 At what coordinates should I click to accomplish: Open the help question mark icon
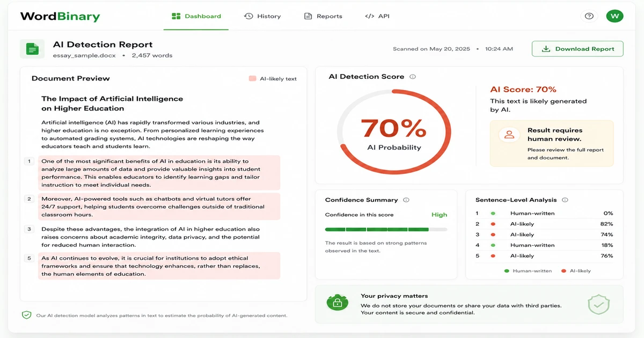(x=589, y=16)
